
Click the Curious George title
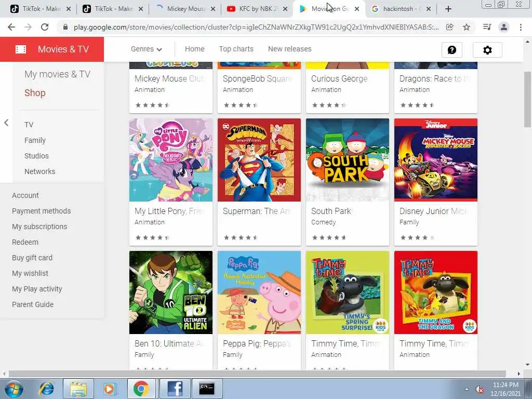coord(339,79)
